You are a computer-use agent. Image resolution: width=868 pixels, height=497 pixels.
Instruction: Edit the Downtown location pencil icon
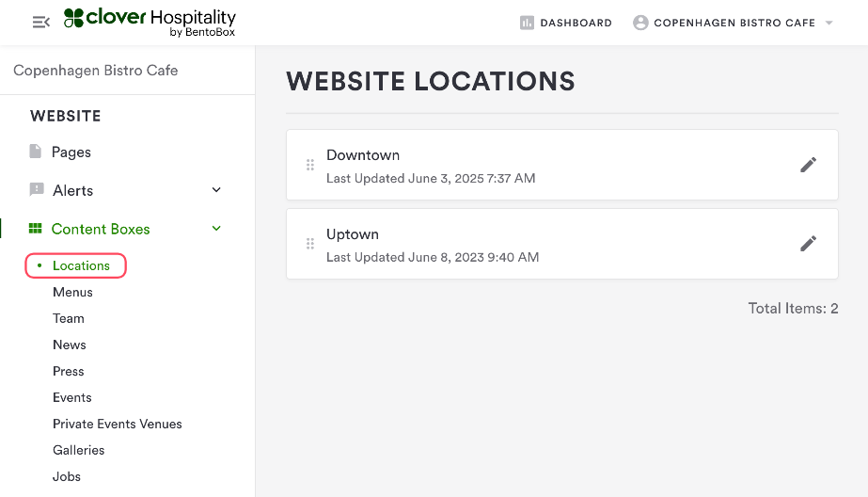point(808,165)
